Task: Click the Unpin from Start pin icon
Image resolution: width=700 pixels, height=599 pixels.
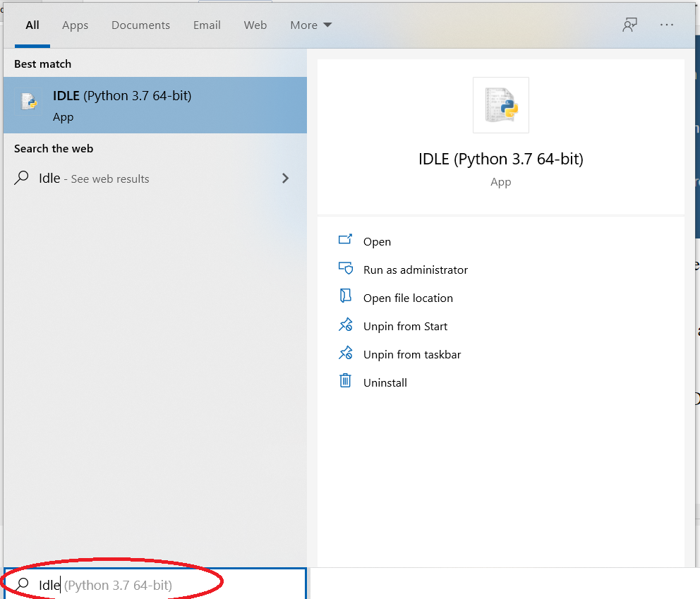Action: click(345, 325)
